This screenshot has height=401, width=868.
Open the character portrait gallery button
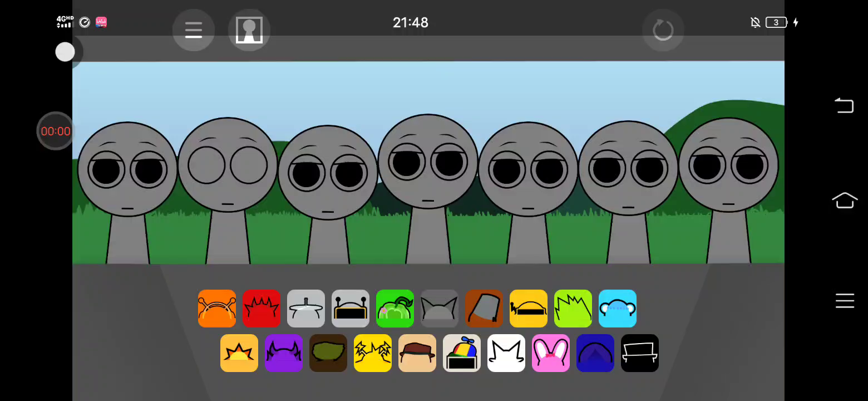[249, 30]
